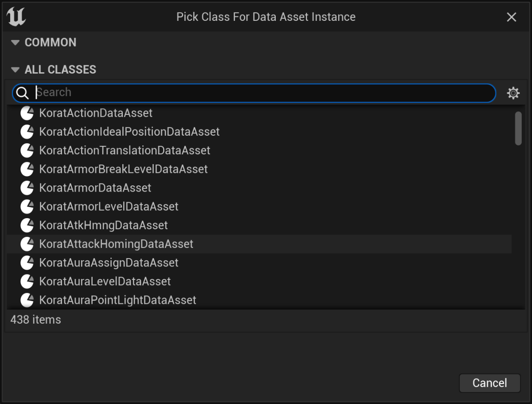Image resolution: width=532 pixels, height=404 pixels.
Task: Collapse the COMMON section arrow
Action: click(x=16, y=43)
